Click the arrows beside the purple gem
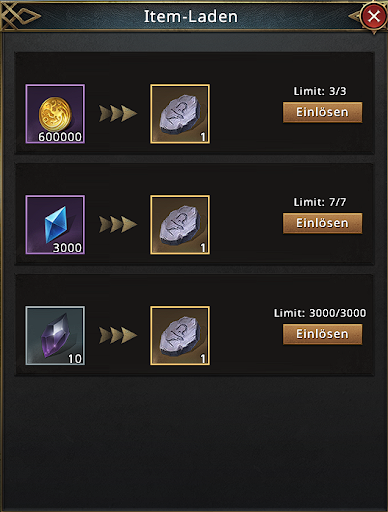 (118, 335)
